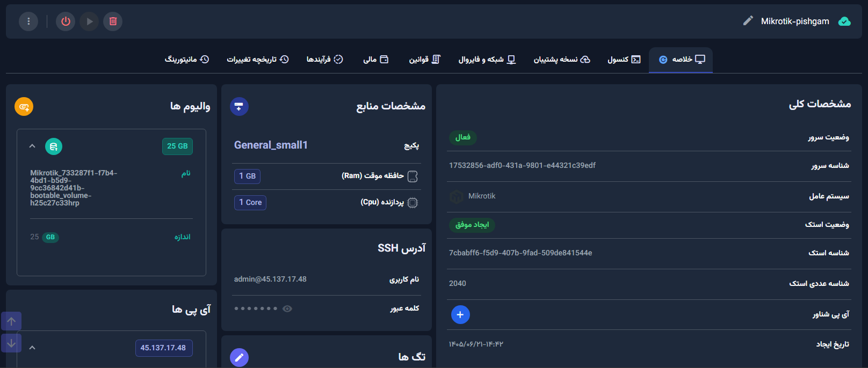Click the play/start server button

tap(89, 21)
